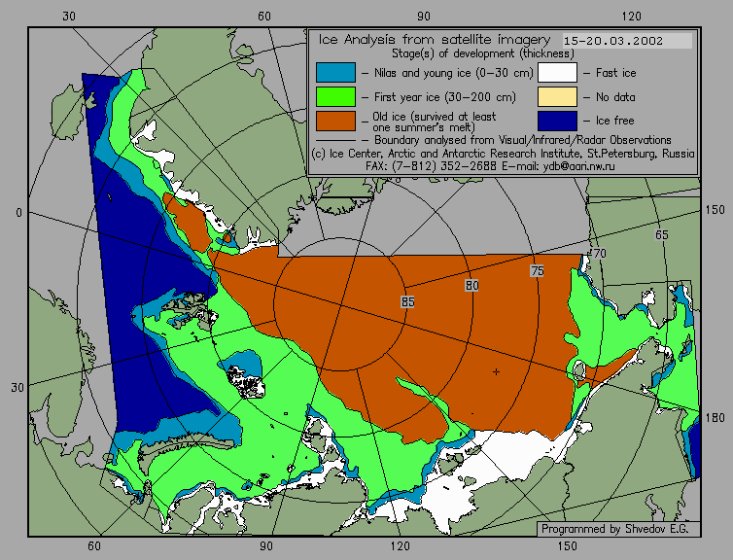This screenshot has height=560, width=733.
Task: Click the 65 latitude label on map
Action: click(x=661, y=235)
